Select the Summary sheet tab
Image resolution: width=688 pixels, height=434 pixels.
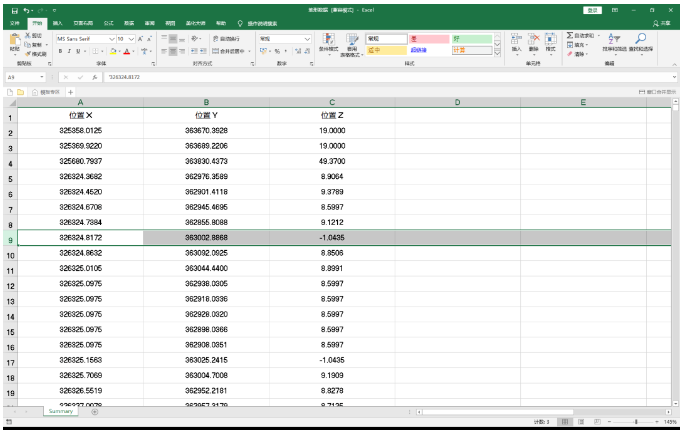click(x=61, y=412)
